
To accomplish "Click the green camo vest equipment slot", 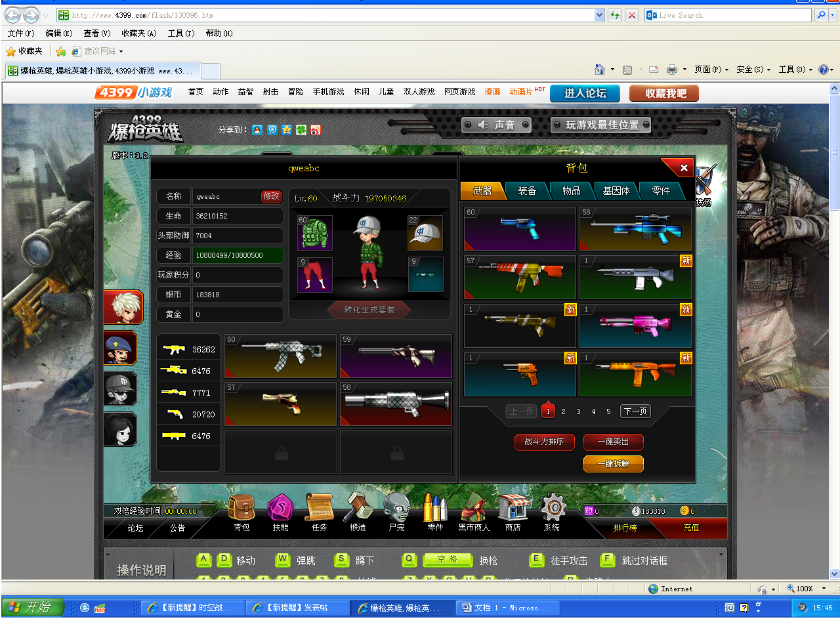I will 314,233.
